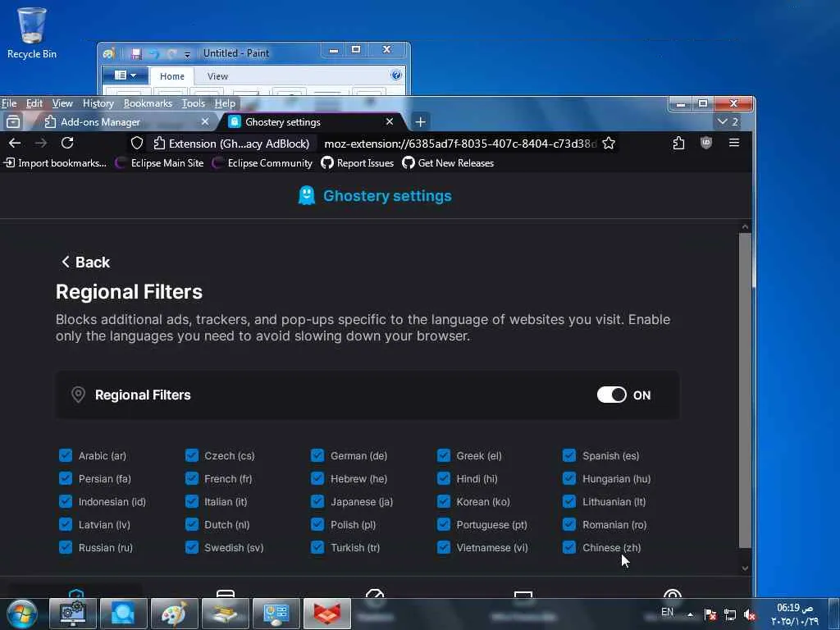Open the Tools menu
The image size is (840, 630).
(x=194, y=103)
